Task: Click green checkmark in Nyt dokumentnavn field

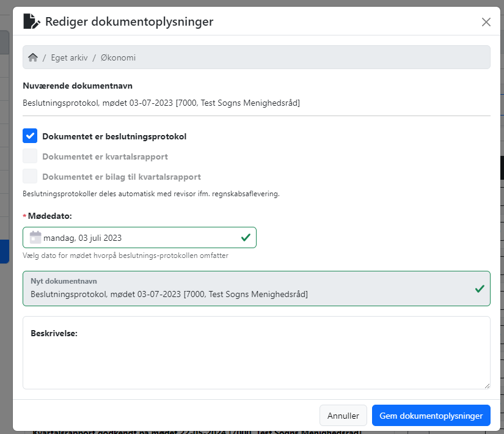Action: tap(480, 289)
